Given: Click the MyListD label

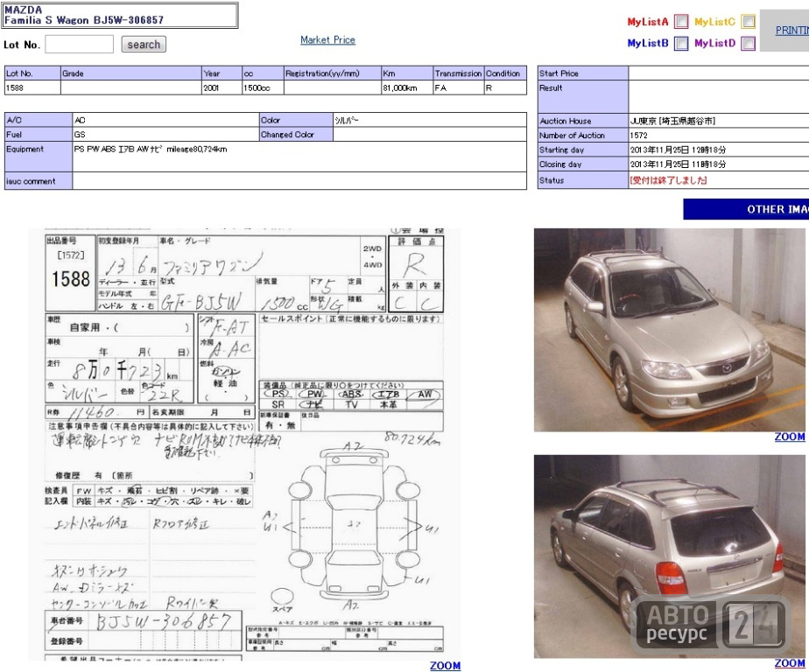Looking at the screenshot, I should tap(714, 44).
